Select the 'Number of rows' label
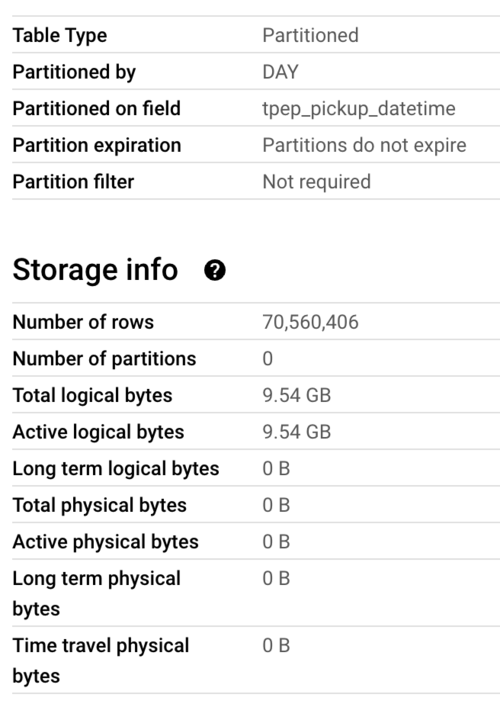 pyautogui.click(x=83, y=322)
